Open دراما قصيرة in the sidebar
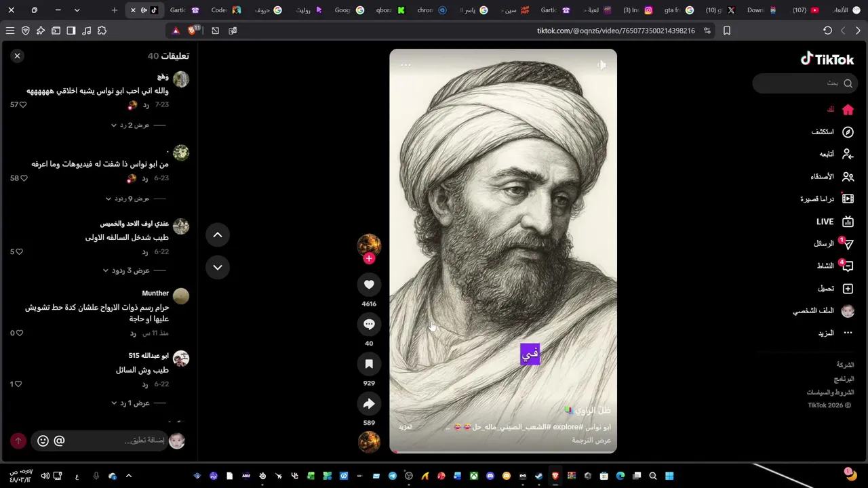The image size is (868, 488). point(827,199)
